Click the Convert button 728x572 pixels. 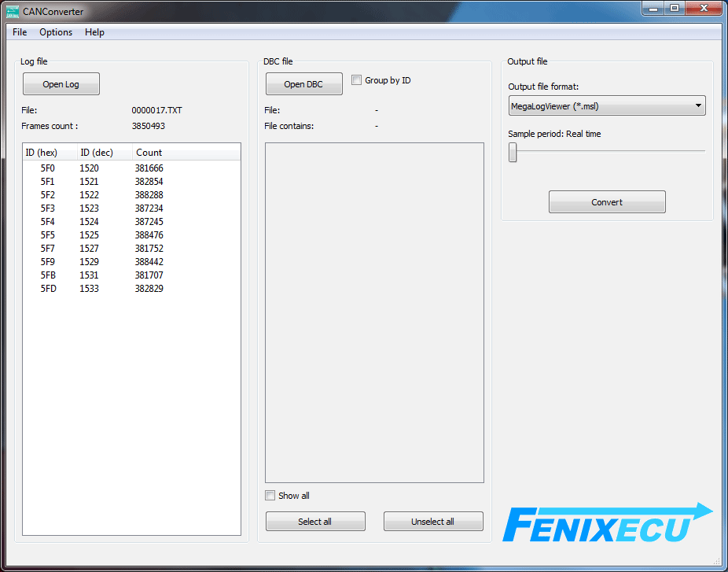click(x=606, y=202)
